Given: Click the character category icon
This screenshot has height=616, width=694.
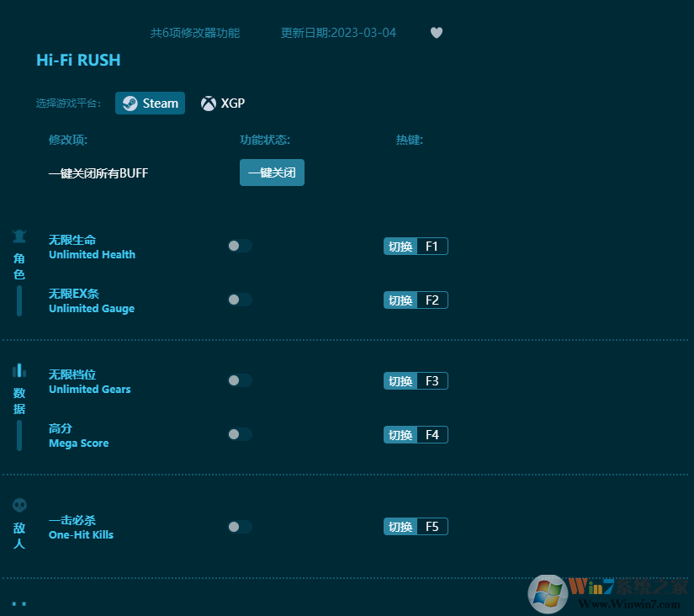Looking at the screenshot, I should [x=19, y=236].
